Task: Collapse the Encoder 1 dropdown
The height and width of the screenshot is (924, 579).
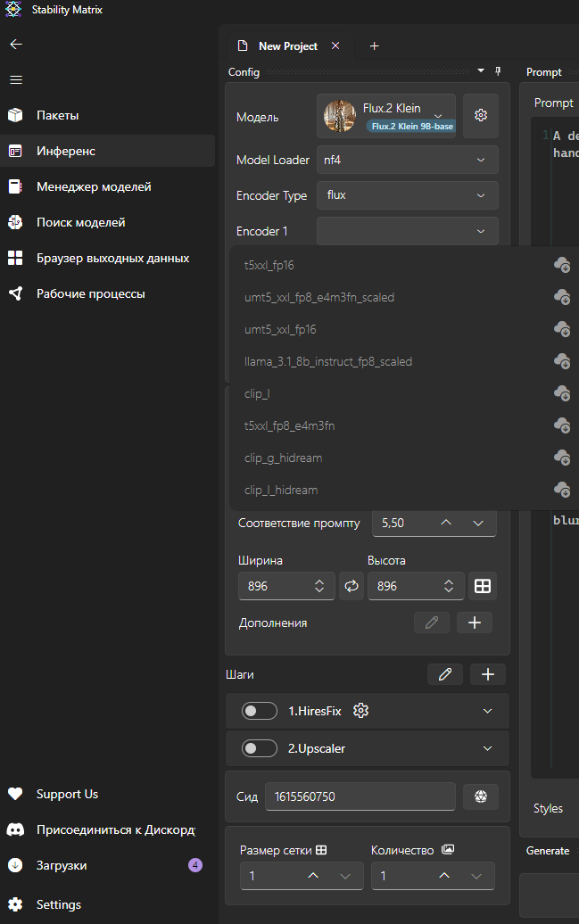Action: point(408,231)
